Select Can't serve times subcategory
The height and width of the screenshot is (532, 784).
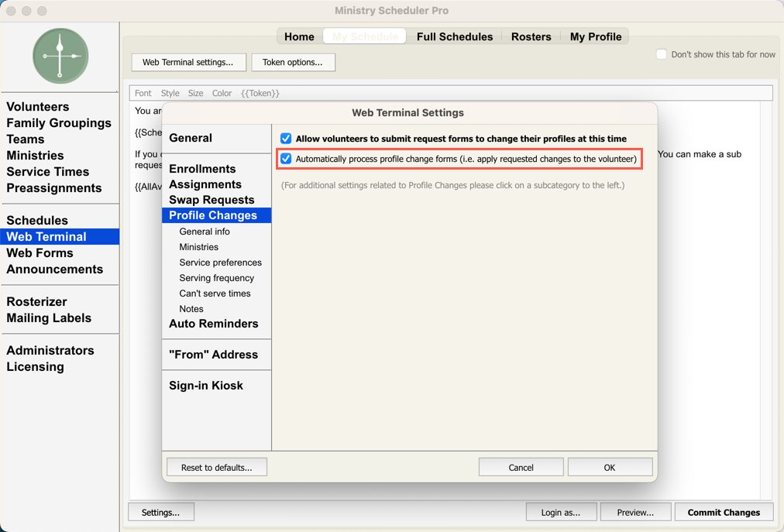click(x=216, y=293)
